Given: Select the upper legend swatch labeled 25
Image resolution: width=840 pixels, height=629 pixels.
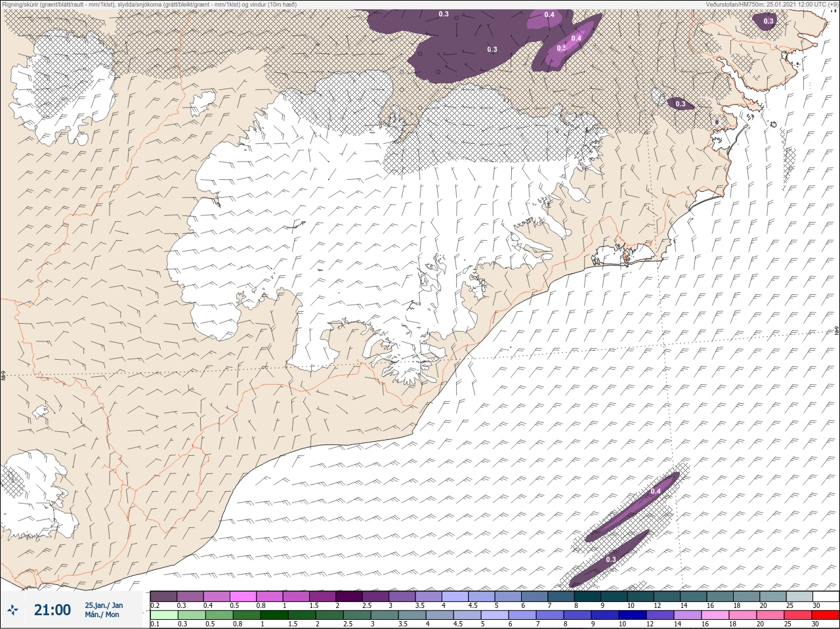Looking at the screenshot, I should [x=800, y=596].
